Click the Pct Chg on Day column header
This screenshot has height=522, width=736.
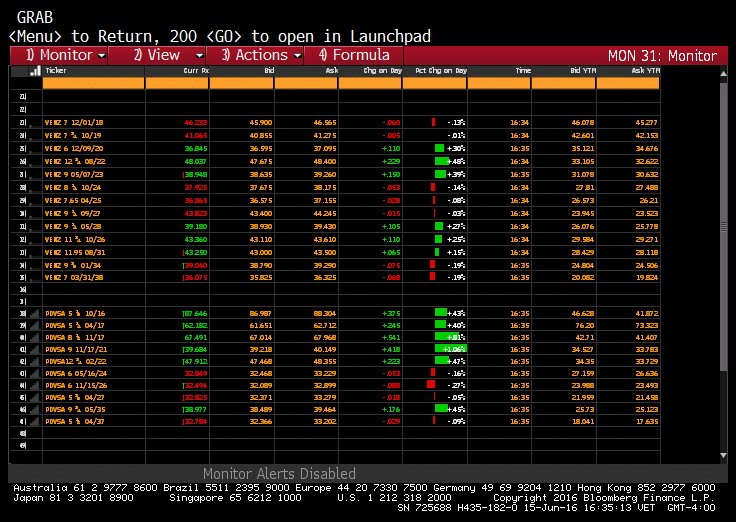pyautogui.click(x=441, y=71)
